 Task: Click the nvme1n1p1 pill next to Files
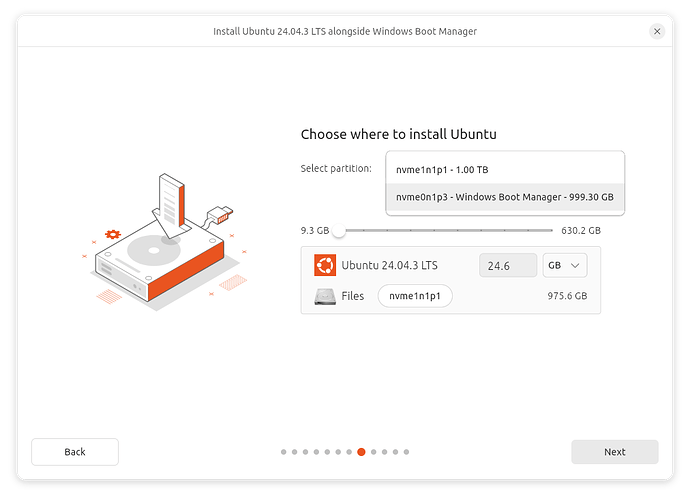click(414, 296)
